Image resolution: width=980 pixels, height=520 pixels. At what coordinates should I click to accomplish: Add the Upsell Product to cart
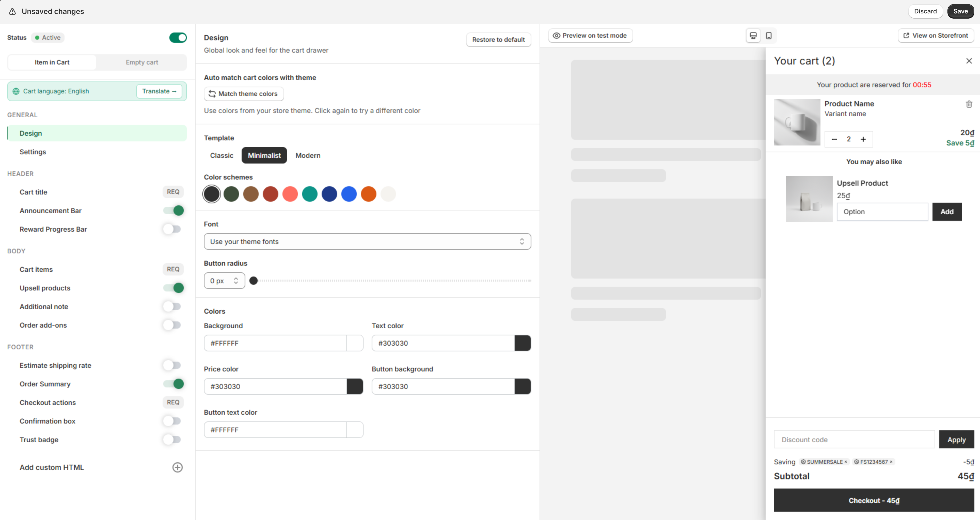947,212
